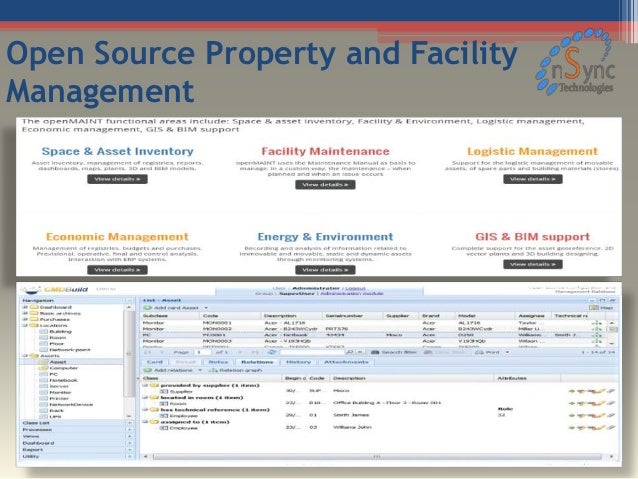Screen dimensions: 638x479
Task: Refresh the asset list from the pager
Action: (272, 352)
